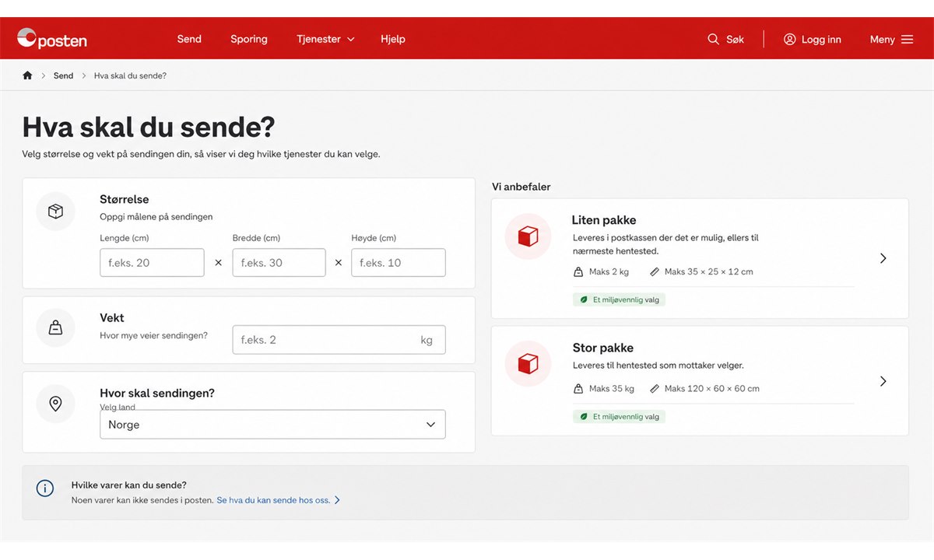Click the Bredde (cm) input field
The width and height of the screenshot is (934, 560).
(279, 263)
